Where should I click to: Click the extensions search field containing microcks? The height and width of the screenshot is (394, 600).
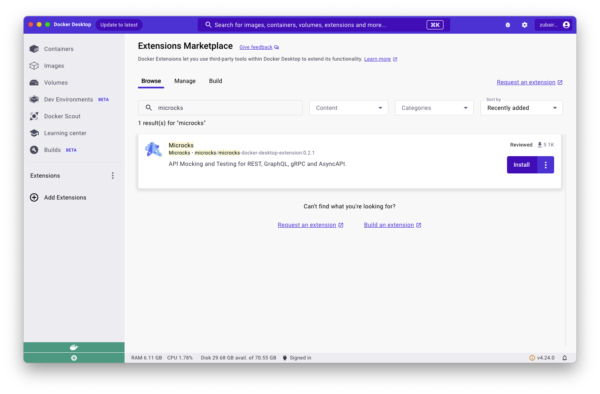point(220,108)
